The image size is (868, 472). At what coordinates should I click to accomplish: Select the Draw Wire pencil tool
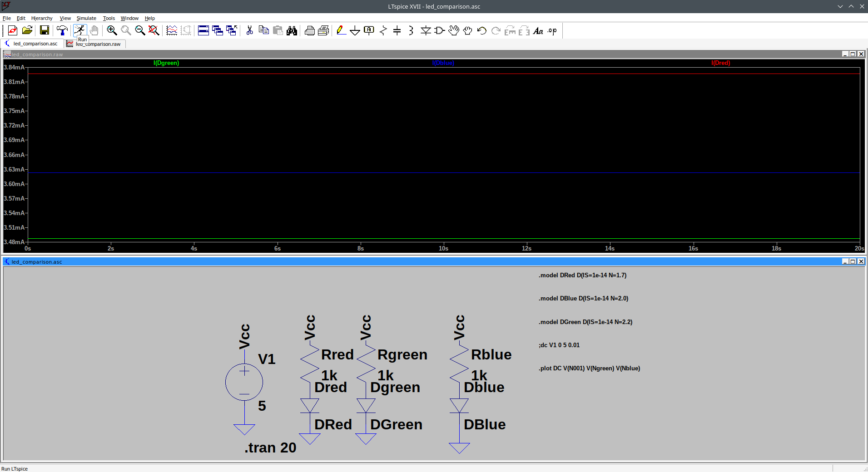(341, 30)
